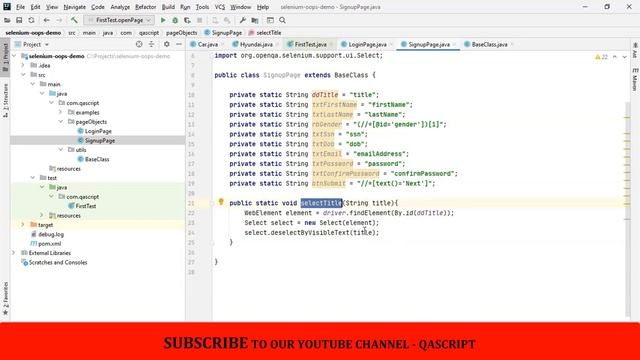Click the editor vertical scrollbar
This screenshot has height=360, width=640.
(x=627, y=208)
